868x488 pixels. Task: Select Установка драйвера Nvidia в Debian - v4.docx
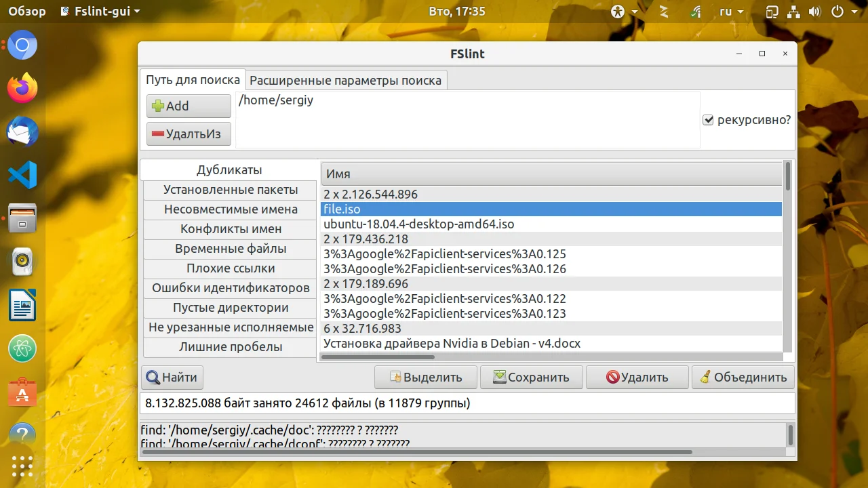coord(551,344)
